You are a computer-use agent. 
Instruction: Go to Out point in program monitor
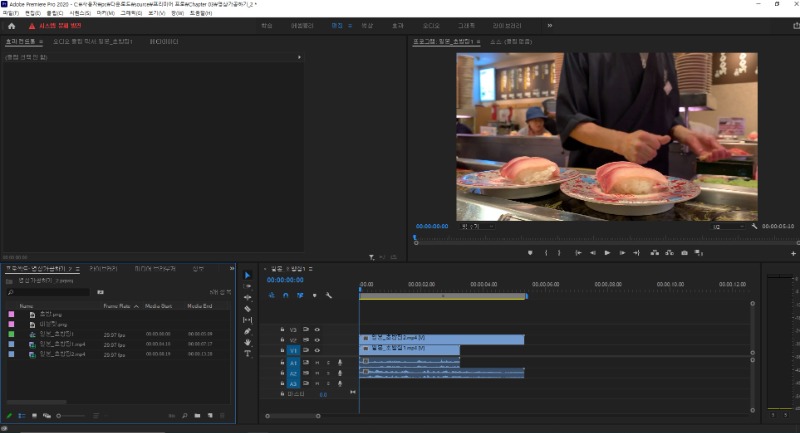pos(636,253)
